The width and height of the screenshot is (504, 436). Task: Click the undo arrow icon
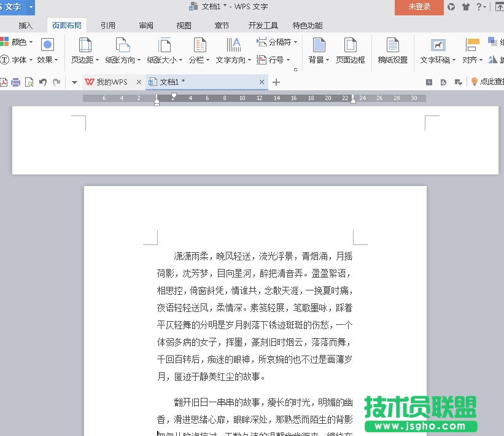pyautogui.click(x=43, y=82)
